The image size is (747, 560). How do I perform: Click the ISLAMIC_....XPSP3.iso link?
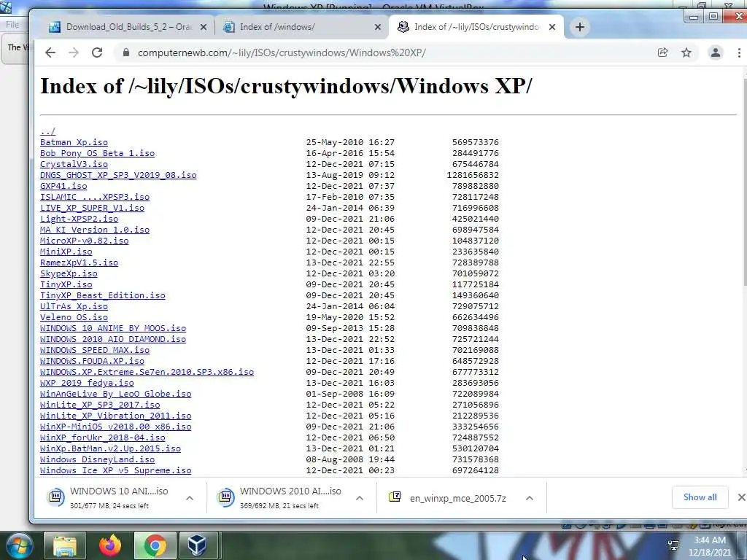[x=95, y=197]
